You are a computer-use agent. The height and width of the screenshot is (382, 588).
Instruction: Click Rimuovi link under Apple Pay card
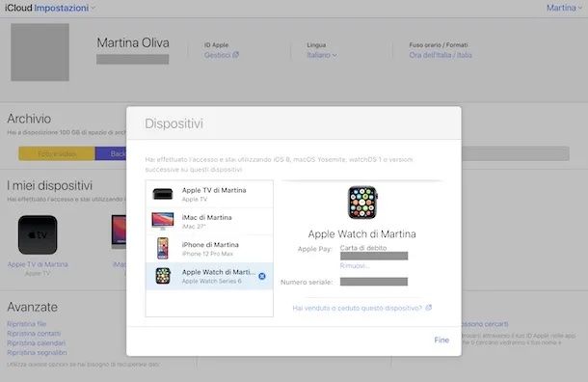point(355,265)
